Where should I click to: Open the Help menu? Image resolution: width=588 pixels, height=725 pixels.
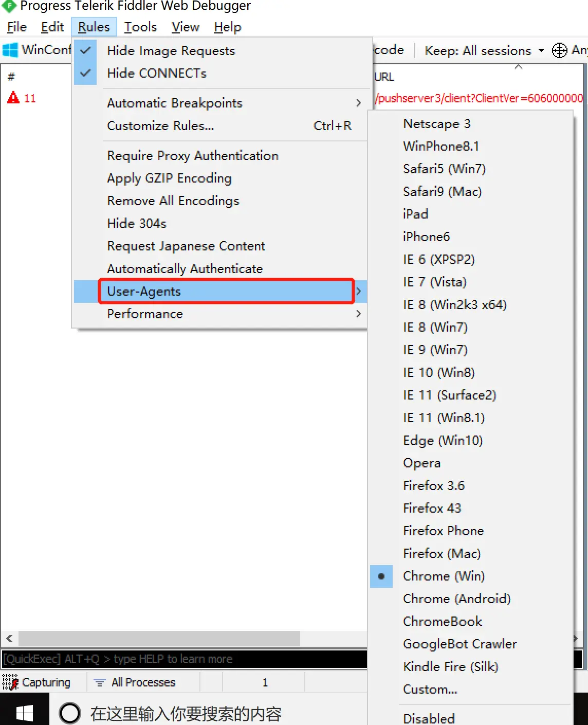coord(227,27)
